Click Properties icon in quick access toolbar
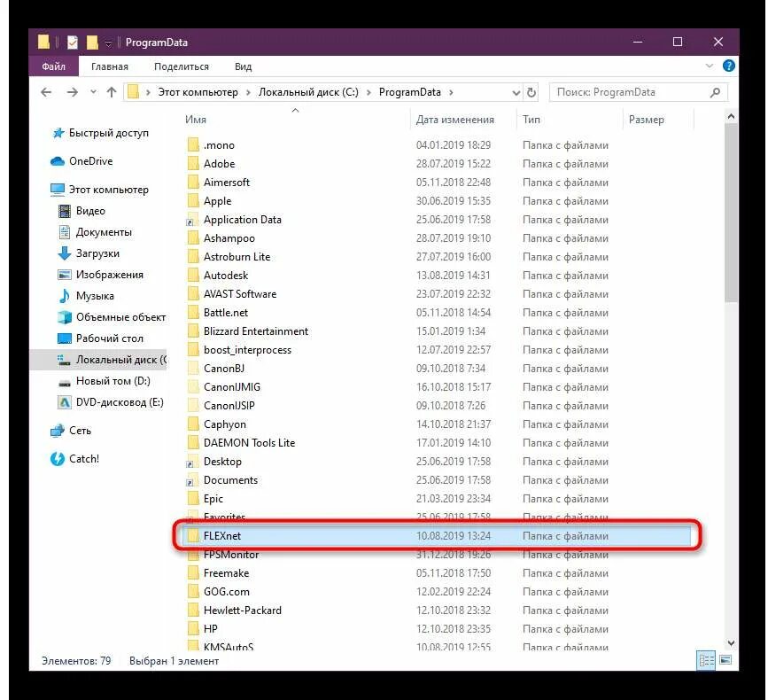Screen dimensions: 768x700 73,43
